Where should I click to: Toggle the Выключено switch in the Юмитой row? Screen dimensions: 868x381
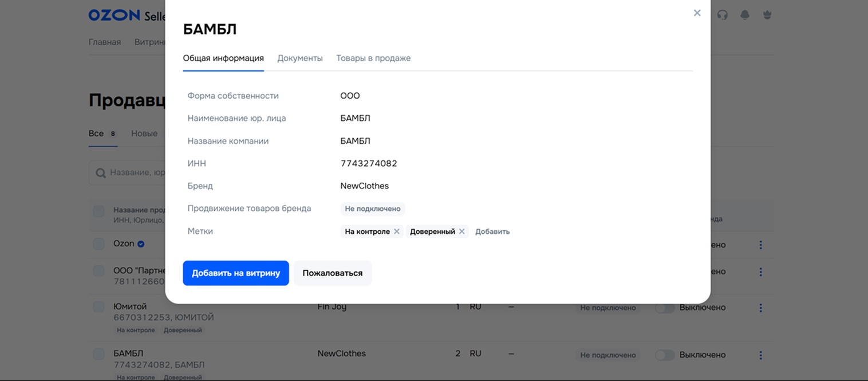click(x=665, y=308)
